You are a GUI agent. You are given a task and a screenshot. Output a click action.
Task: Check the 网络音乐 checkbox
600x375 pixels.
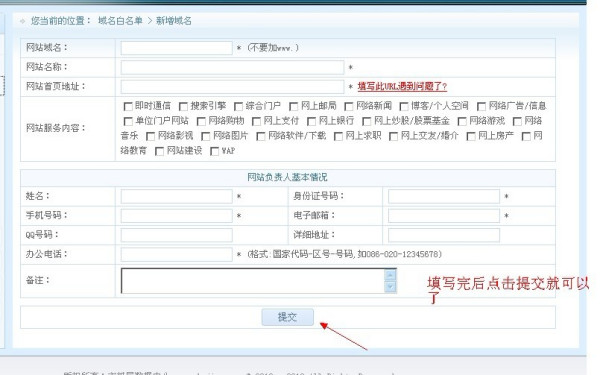pos(517,121)
